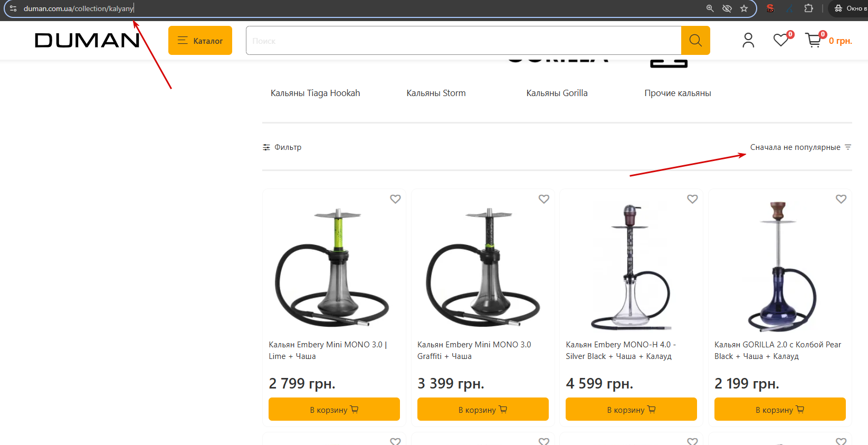Open Кальяны Tiaga Hookah category

tap(315, 93)
